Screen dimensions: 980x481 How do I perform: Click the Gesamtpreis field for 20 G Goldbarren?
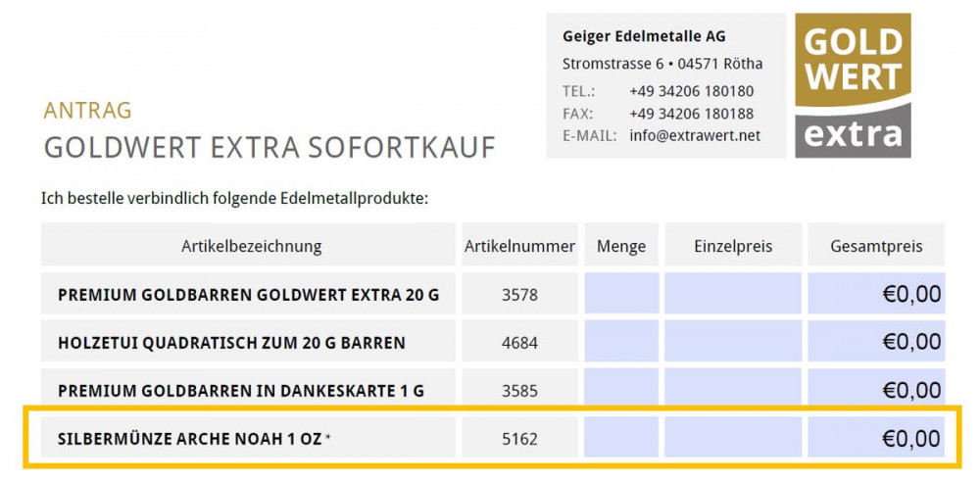(876, 294)
